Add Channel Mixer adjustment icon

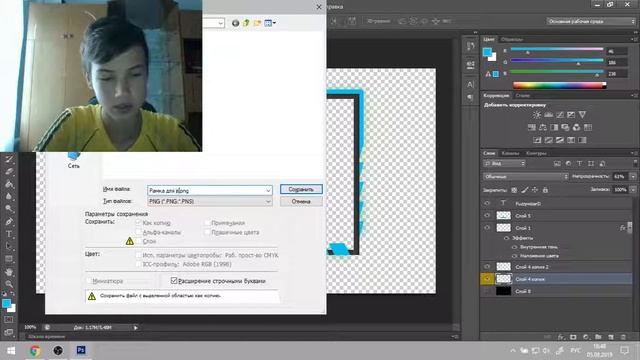(x=576, y=127)
